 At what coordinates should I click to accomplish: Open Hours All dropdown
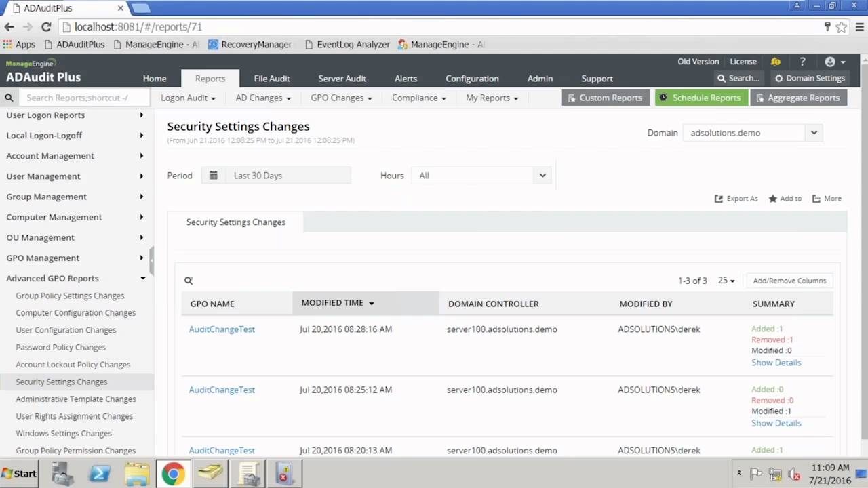(481, 176)
